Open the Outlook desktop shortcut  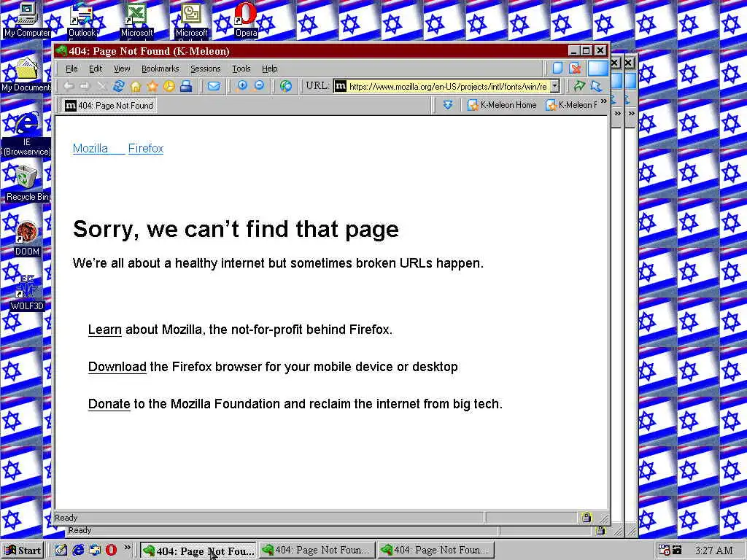[x=82, y=20]
